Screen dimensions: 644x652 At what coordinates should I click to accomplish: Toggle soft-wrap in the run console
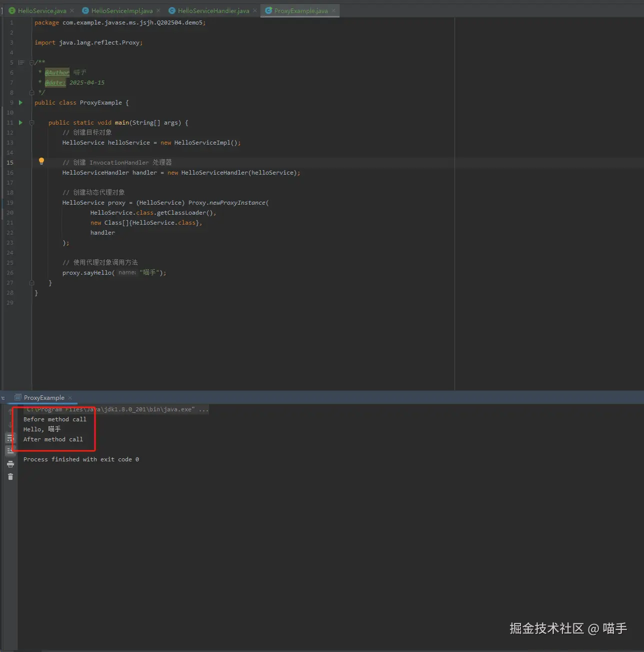tap(10, 438)
